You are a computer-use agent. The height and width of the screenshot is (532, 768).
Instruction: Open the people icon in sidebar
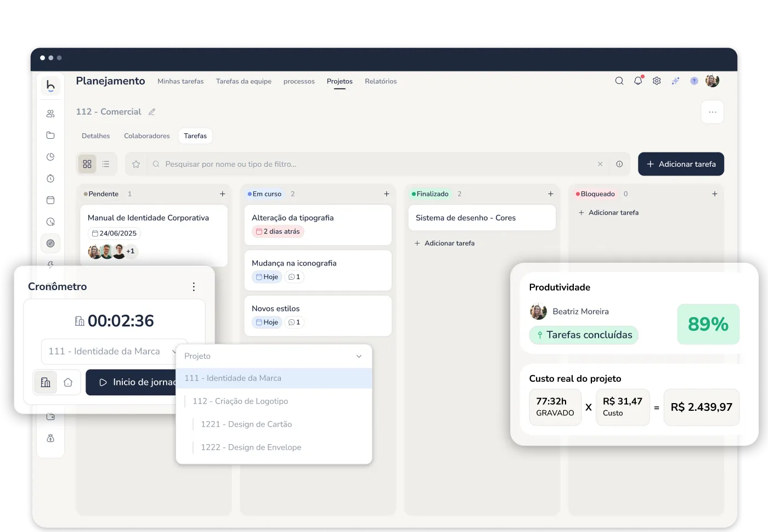click(50, 114)
